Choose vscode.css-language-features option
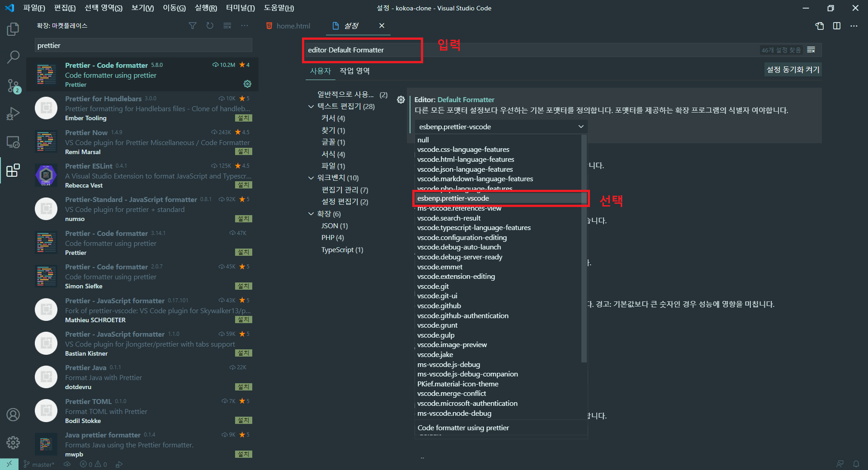 (499, 150)
